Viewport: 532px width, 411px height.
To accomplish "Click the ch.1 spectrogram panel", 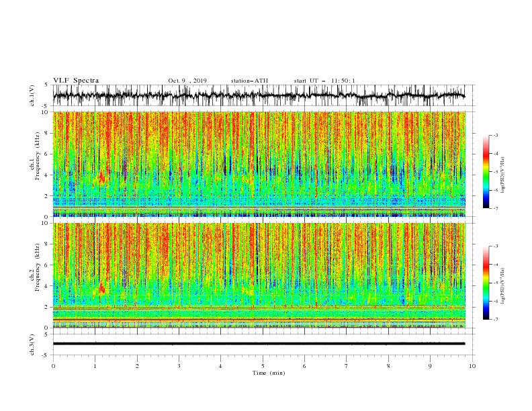I will (259, 164).
